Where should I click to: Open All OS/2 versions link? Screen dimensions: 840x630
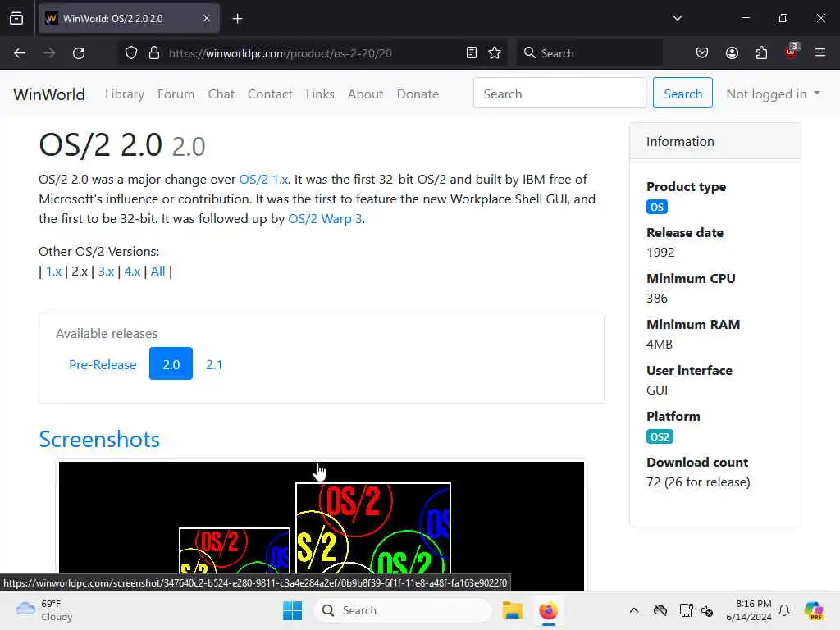pos(157,271)
